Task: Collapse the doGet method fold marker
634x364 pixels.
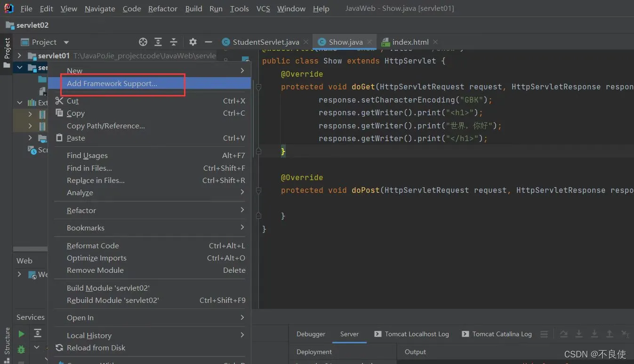Action: (258, 87)
